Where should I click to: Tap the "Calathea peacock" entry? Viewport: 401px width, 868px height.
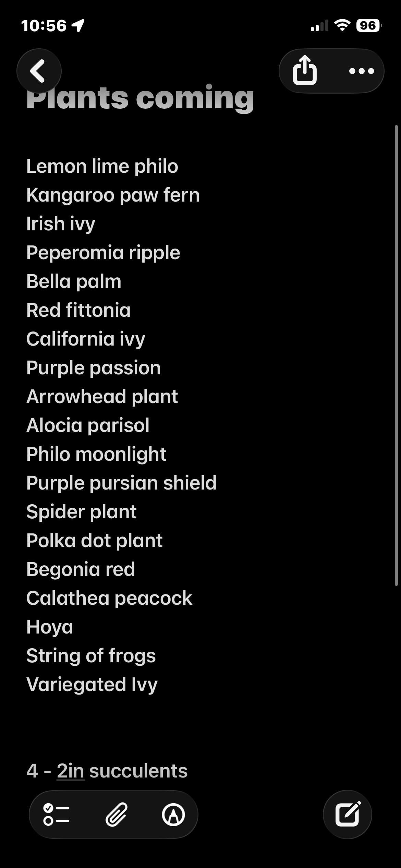pyautogui.click(x=109, y=598)
